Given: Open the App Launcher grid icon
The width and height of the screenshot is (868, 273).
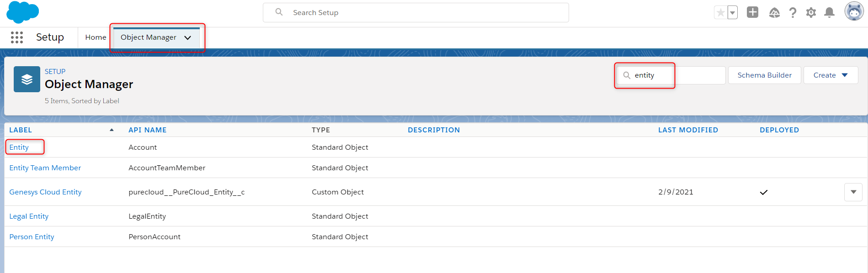Looking at the screenshot, I should coord(17,37).
